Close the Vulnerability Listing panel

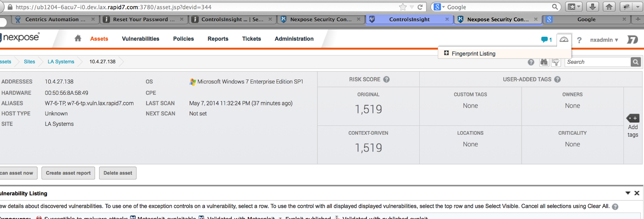coord(637,193)
